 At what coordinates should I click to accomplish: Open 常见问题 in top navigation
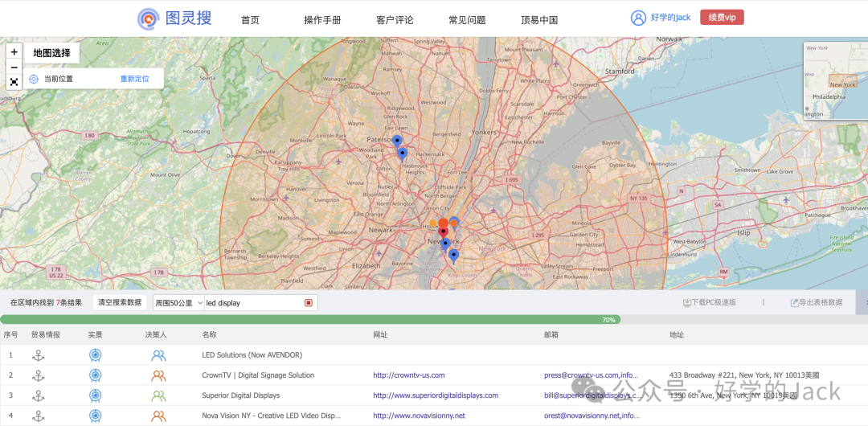coord(467,20)
